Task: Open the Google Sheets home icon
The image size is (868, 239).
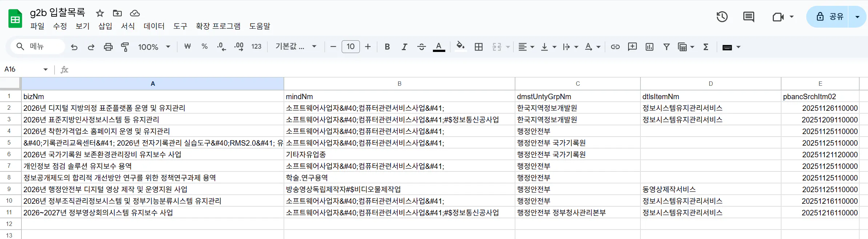Action: [x=15, y=19]
